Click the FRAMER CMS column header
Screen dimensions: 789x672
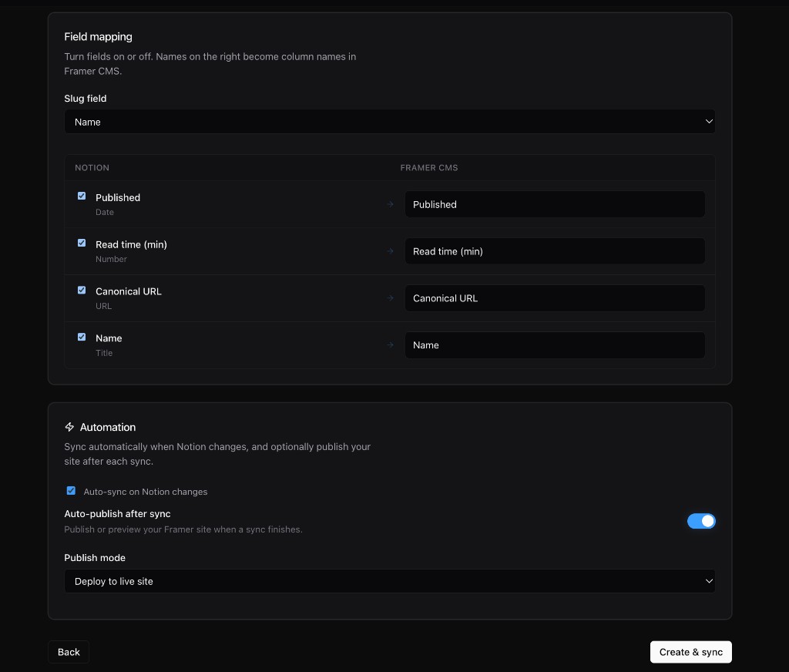(428, 168)
